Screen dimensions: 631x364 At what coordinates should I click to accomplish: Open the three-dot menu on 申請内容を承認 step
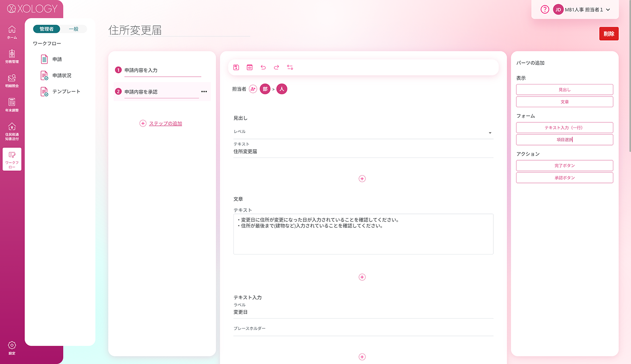point(204,92)
